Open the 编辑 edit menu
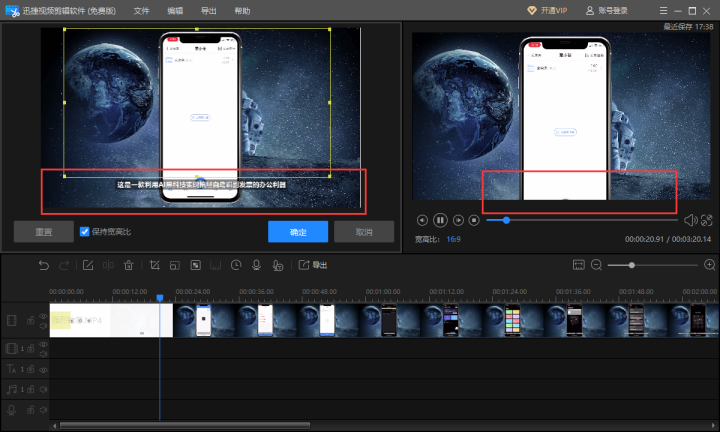The width and height of the screenshot is (720, 432). pos(175,11)
